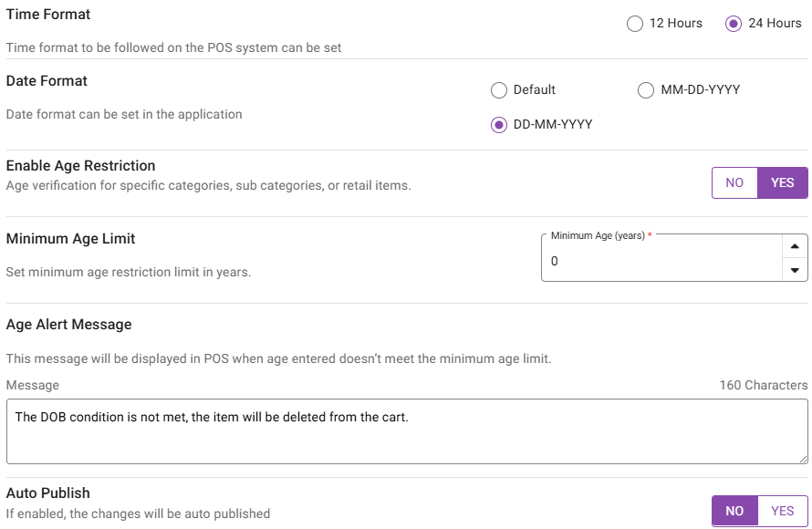Image resolution: width=812 pixels, height=529 pixels.
Task: Turn Auto Publish to YES
Action: (783, 511)
